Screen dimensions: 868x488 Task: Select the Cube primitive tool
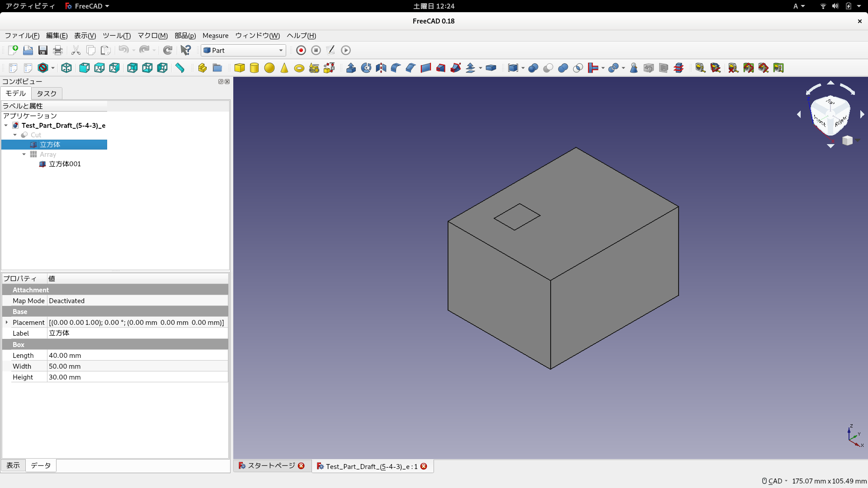(240, 68)
